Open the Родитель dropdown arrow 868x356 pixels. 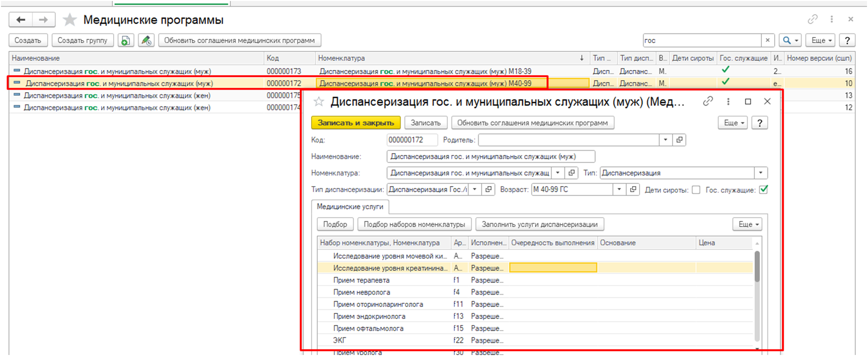(x=665, y=140)
